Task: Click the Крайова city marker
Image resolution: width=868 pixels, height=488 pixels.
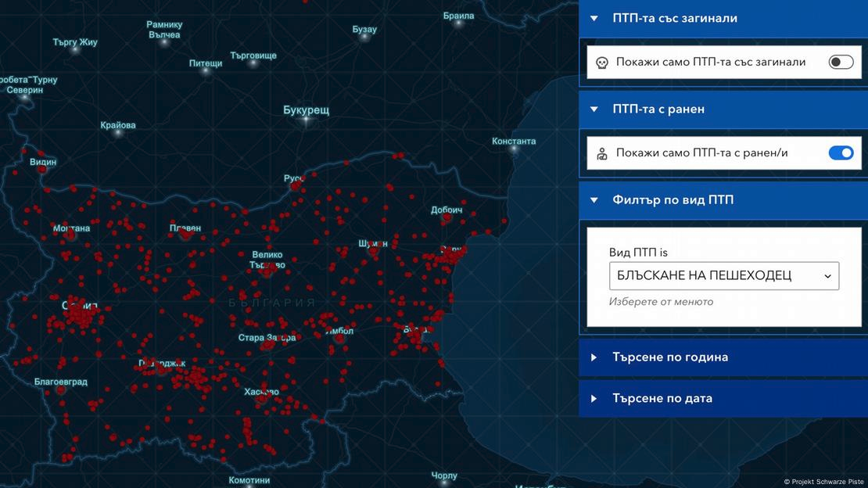Action: 119,134
